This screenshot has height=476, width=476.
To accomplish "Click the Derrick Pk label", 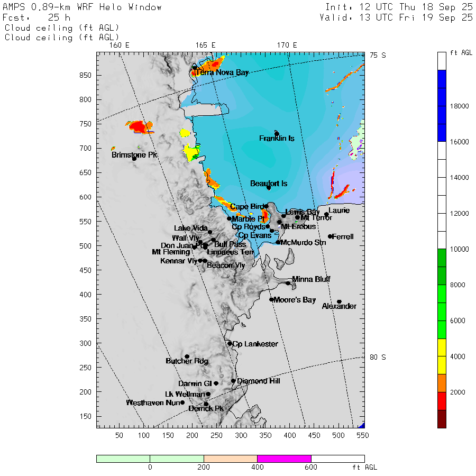I will click(x=206, y=409).
